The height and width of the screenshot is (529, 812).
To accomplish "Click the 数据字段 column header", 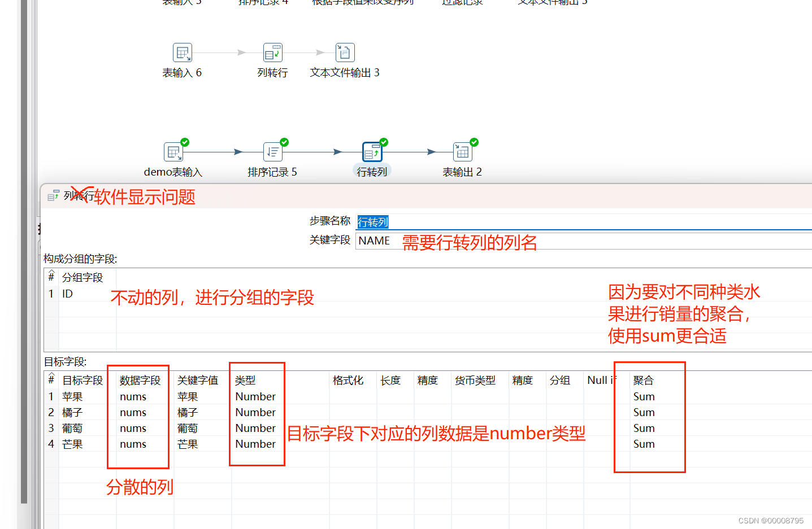I will (140, 381).
